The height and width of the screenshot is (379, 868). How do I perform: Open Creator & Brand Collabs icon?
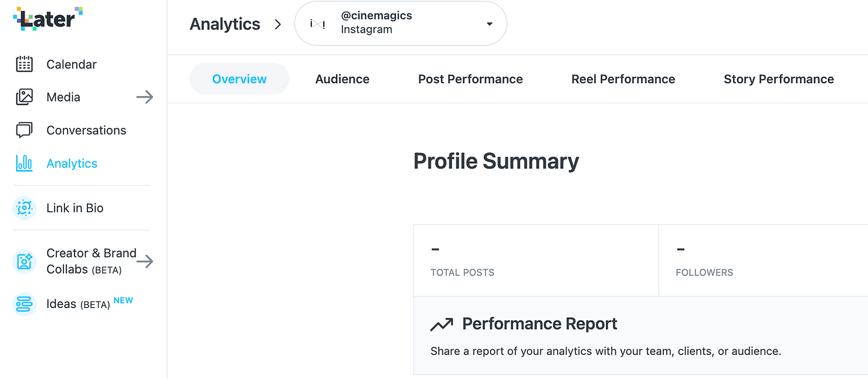coord(24,261)
